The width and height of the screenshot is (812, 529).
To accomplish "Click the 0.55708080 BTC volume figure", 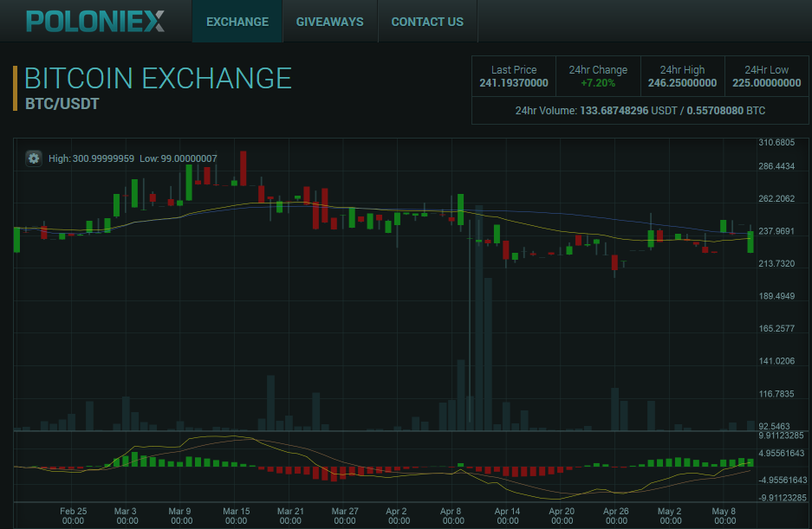I will tap(726, 111).
